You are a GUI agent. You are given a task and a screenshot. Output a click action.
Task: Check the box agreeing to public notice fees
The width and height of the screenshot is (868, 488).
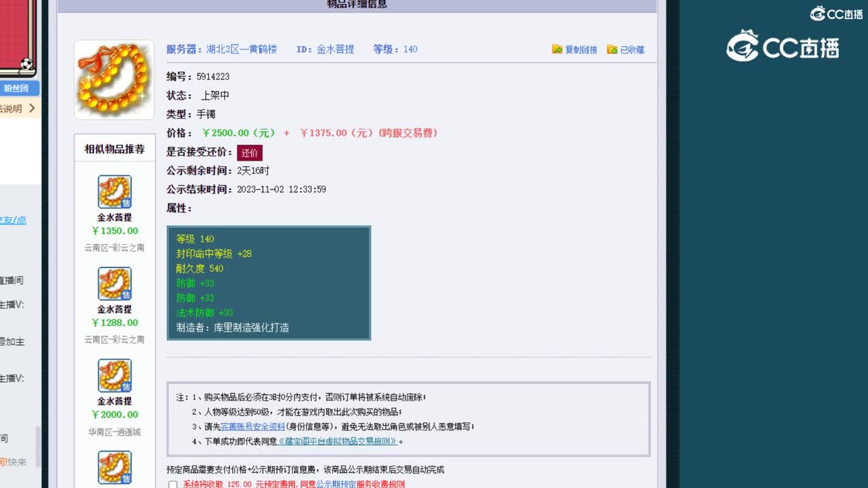coord(172,485)
